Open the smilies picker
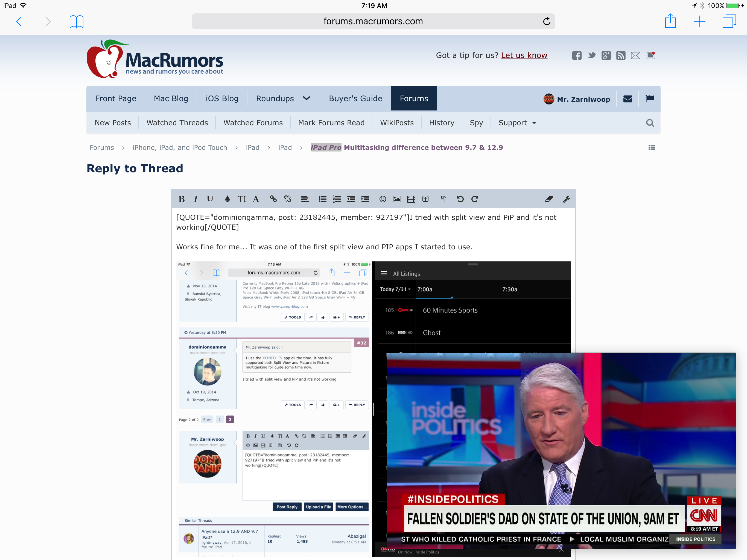The width and height of the screenshot is (747, 560). pyautogui.click(x=383, y=199)
